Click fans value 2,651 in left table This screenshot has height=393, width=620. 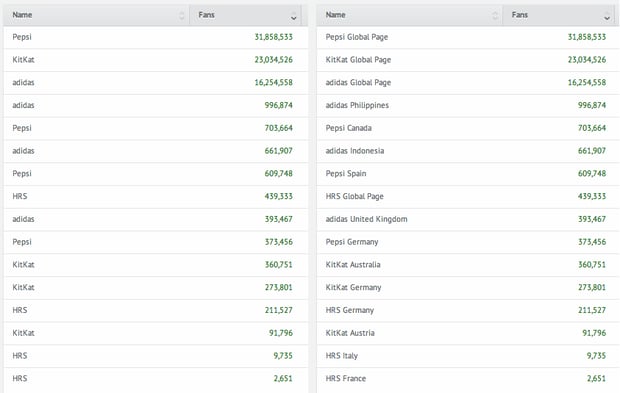[x=283, y=378]
